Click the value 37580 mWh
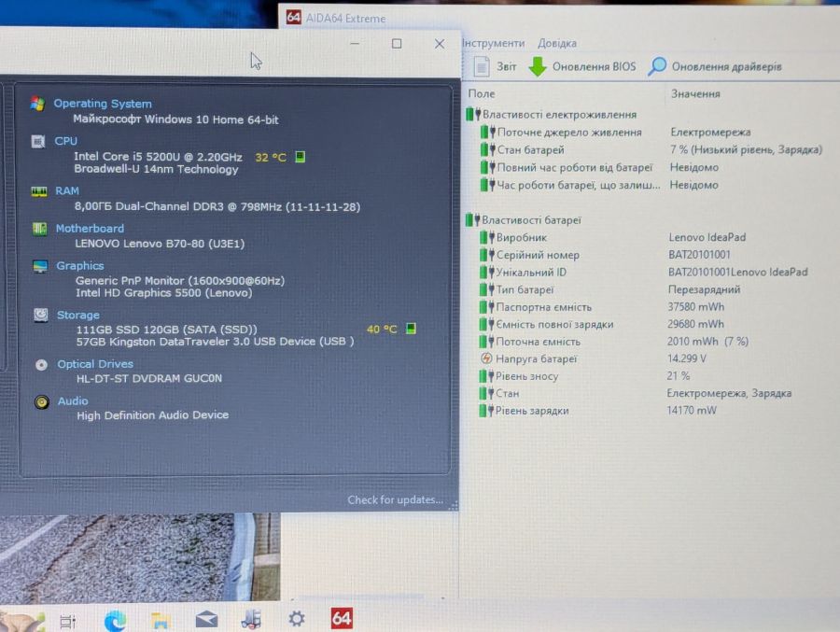This screenshot has width=840, height=632. point(696,306)
